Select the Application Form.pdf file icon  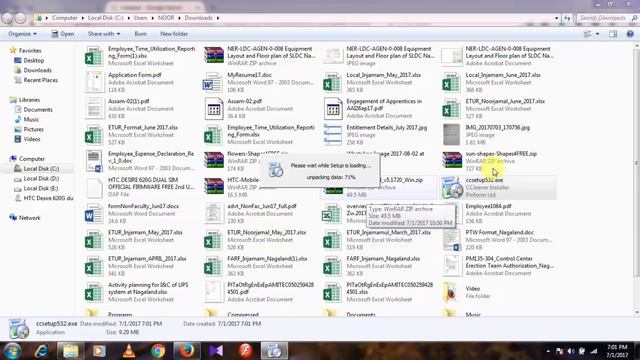94,82
